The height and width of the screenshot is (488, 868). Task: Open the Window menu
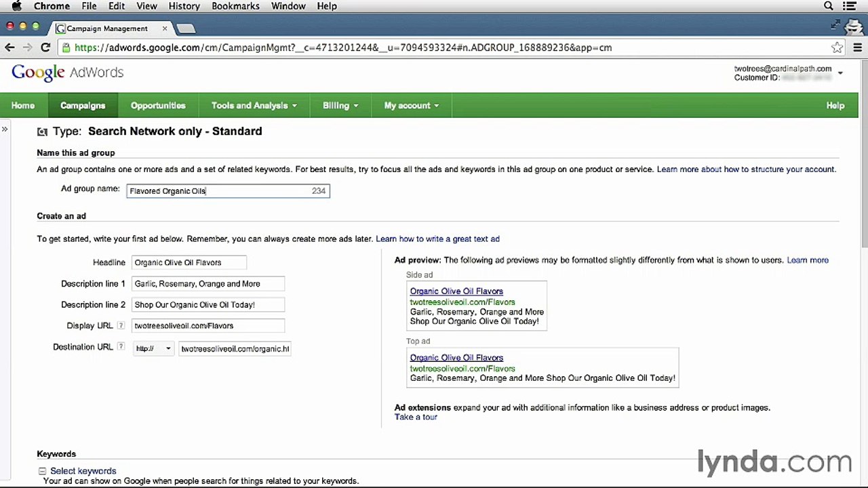tap(288, 6)
